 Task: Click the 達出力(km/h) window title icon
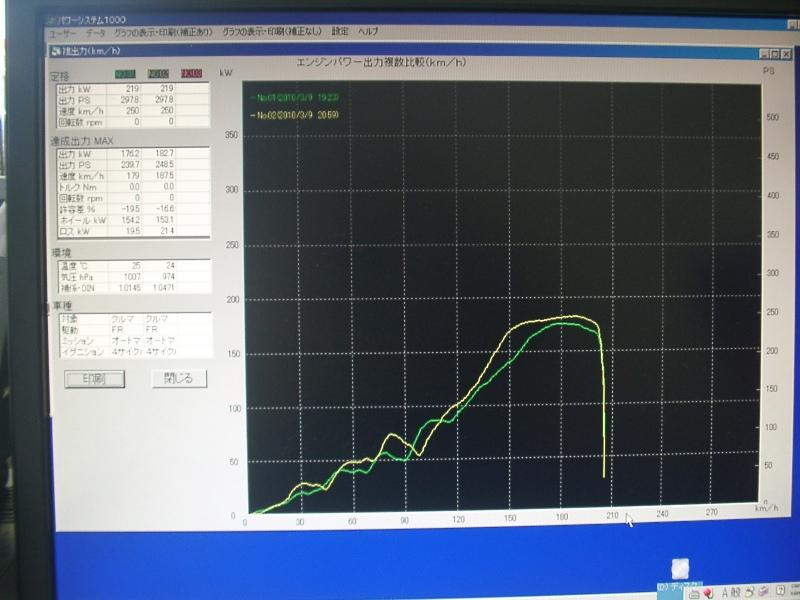coord(56,51)
